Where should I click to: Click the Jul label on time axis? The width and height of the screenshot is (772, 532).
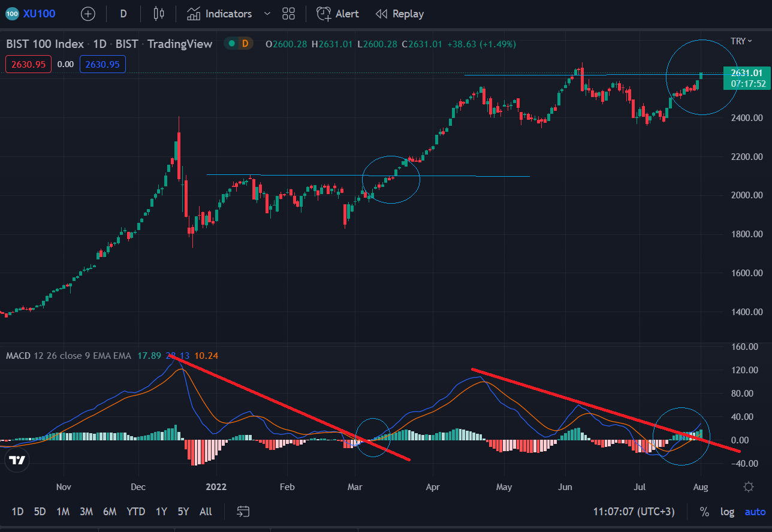coord(640,487)
